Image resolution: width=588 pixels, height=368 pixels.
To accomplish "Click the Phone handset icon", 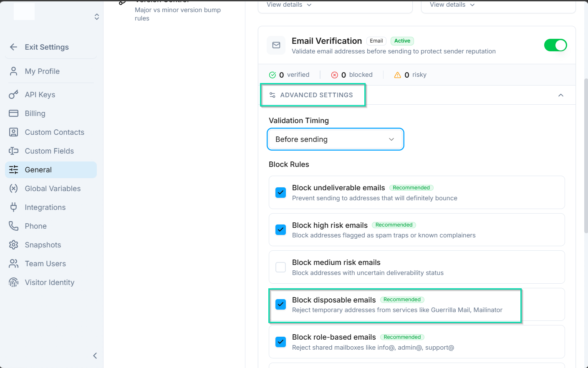I will 13,226.
